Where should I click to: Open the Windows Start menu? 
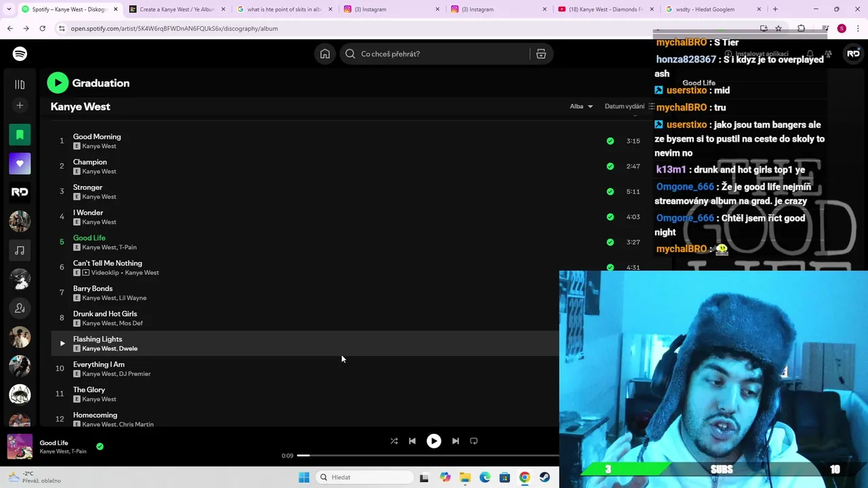coord(304,477)
